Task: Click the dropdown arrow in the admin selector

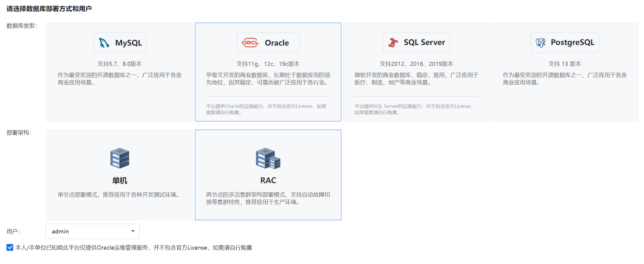Action: [x=133, y=231]
